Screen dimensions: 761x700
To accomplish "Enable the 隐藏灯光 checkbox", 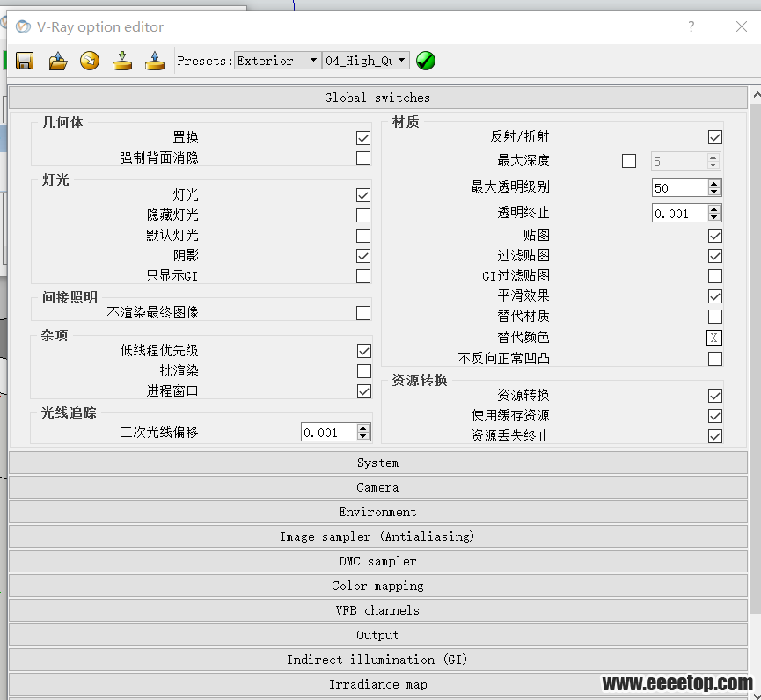I will click(x=363, y=215).
